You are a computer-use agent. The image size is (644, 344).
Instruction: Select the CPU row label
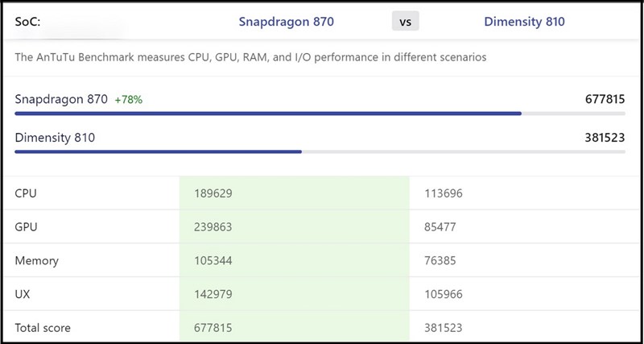point(26,193)
